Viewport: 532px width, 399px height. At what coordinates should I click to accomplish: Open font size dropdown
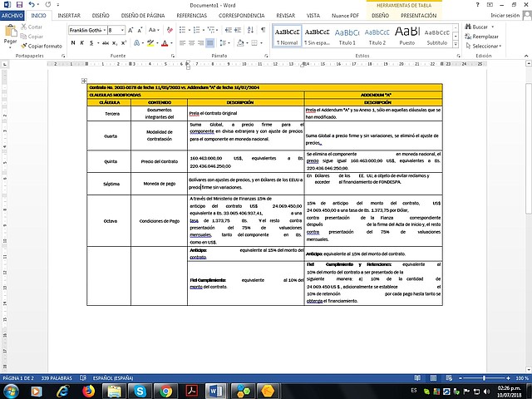122,30
